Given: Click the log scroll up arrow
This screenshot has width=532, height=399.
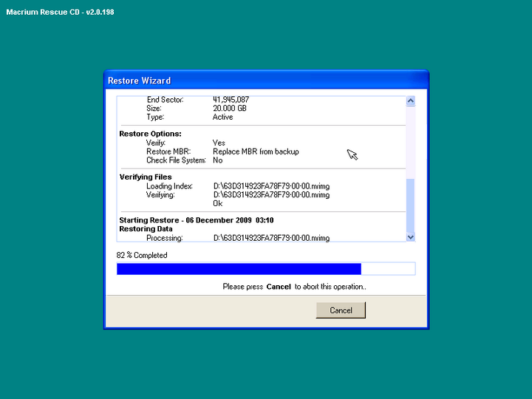Looking at the screenshot, I should (411, 100).
